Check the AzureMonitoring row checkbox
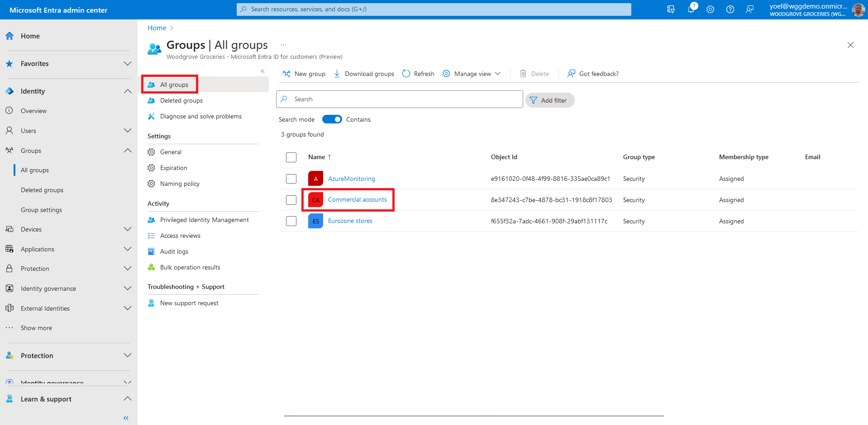Viewport: 868px width, 425px height. pos(291,179)
